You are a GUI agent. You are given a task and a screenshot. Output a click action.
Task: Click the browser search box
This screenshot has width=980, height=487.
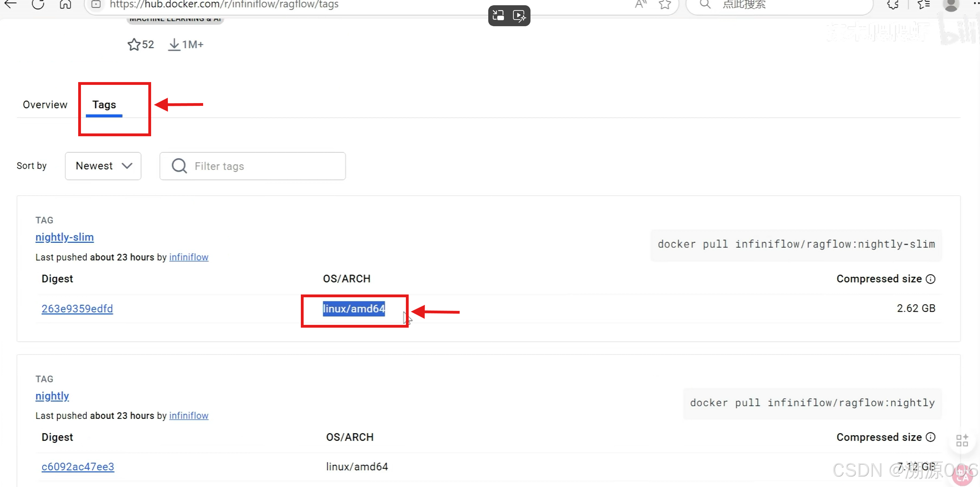[x=780, y=5]
